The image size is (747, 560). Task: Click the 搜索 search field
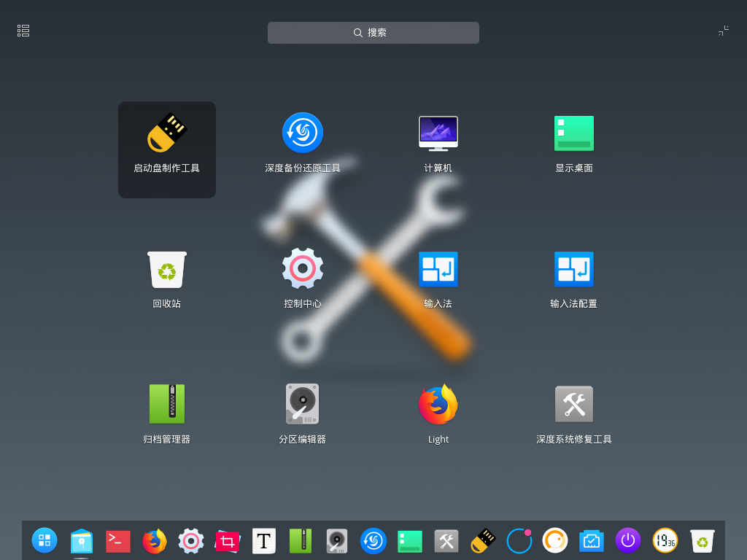point(373,32)
